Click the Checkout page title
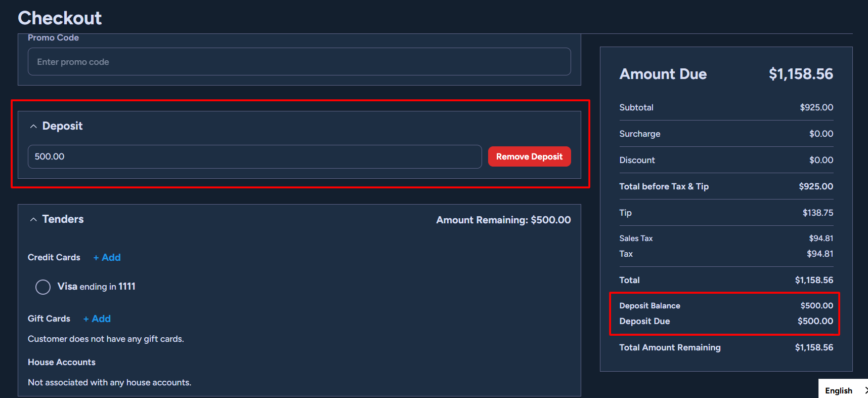This screenshot has height=398, width=868. tap(60, 18)
